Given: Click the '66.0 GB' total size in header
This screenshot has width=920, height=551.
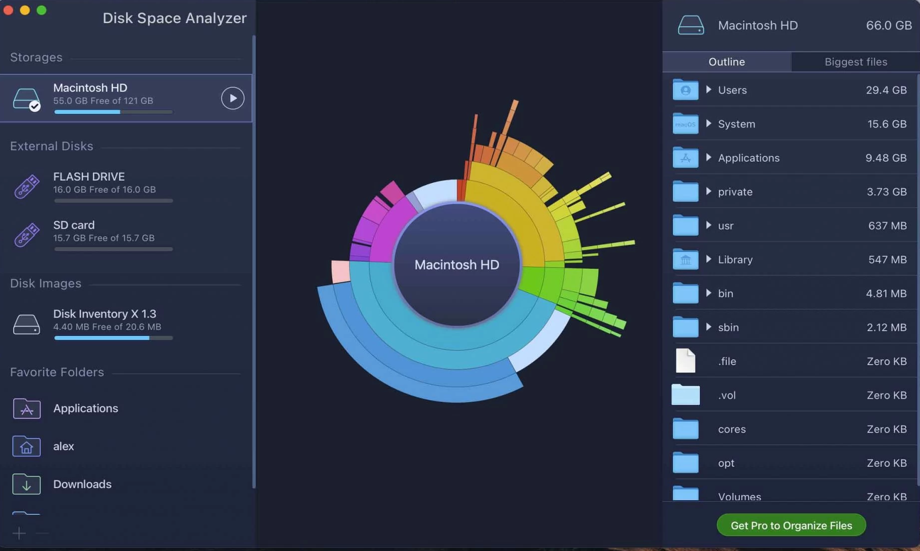Looking at the screenshot, I should [x=889, y=25].
